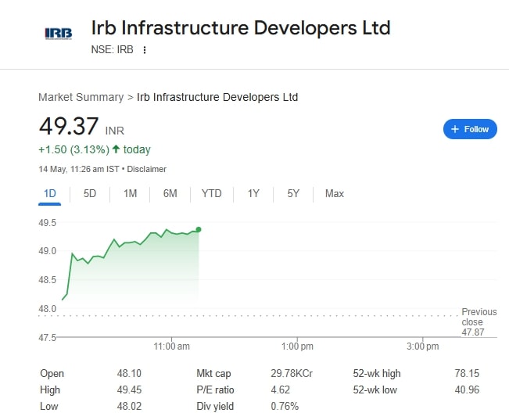Switch to the 1M chart range
This screenshot has width=509, height=420.
pyautogui.click(x=130, y=194)
